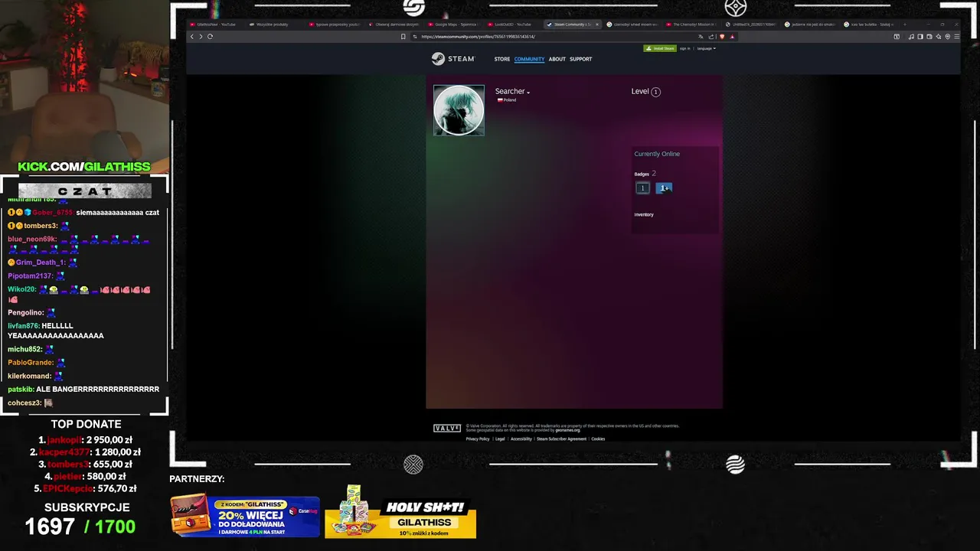
Task: Click the green Install Steam button
Action: pos(660,48)
